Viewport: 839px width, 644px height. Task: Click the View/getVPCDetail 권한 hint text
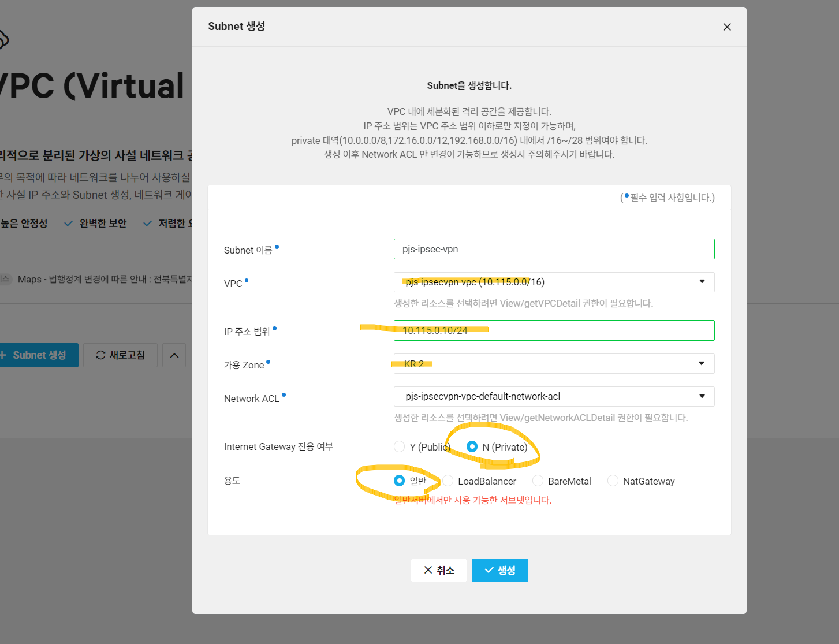click(x=524, y=303)
